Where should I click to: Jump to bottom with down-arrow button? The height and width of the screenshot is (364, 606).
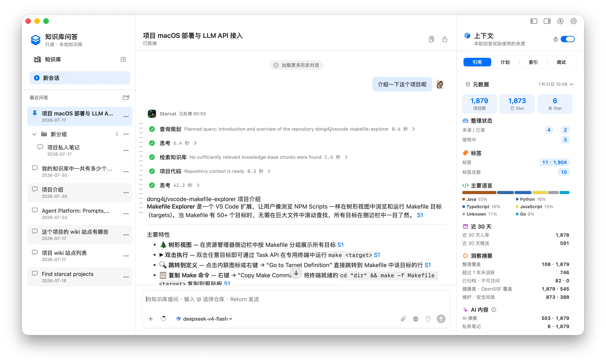pyautogui.click(x=296, y=273)
